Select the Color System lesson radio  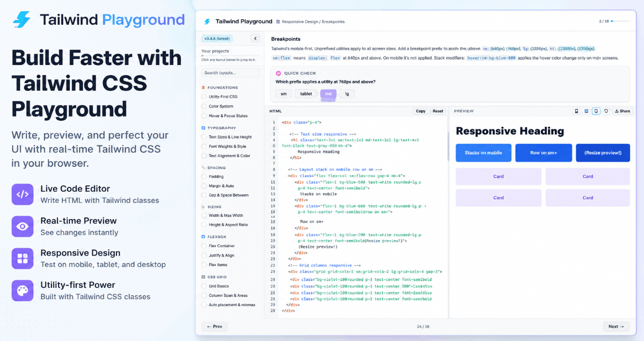[204, 106]
